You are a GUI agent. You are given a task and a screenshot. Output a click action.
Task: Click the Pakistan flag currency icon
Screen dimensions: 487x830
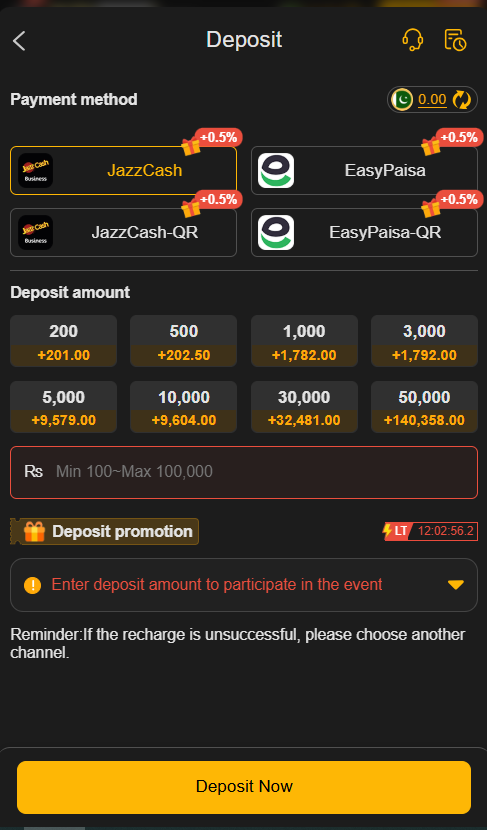(x=402, y=100)
